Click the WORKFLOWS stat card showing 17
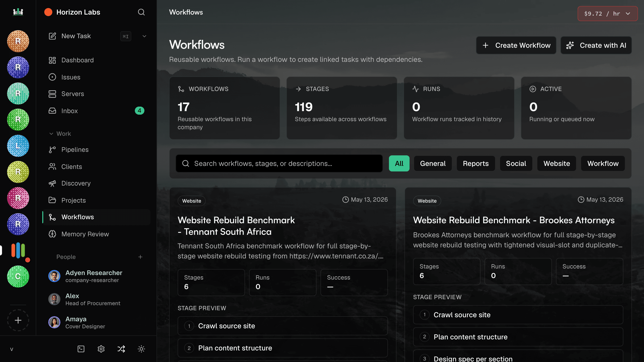 (224, 108)
